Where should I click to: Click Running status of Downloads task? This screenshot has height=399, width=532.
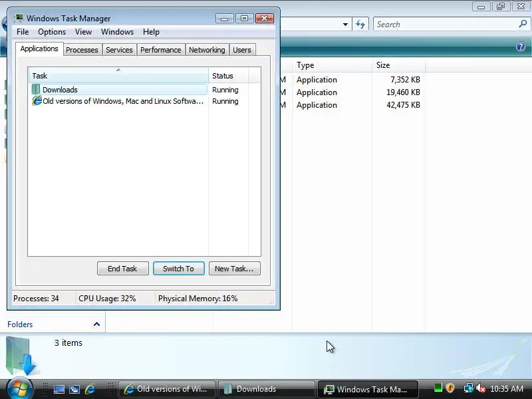(225, 90)
